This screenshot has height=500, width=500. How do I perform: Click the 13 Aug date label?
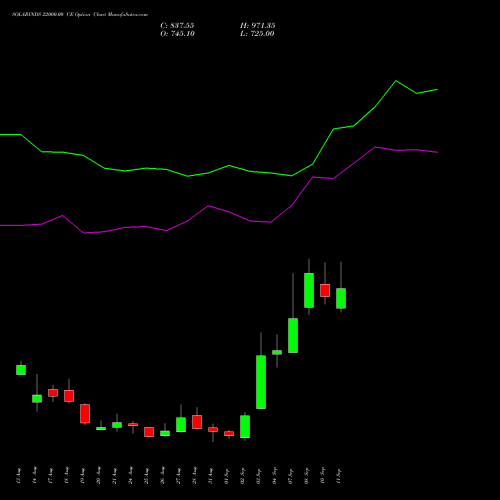pos(19,476)
